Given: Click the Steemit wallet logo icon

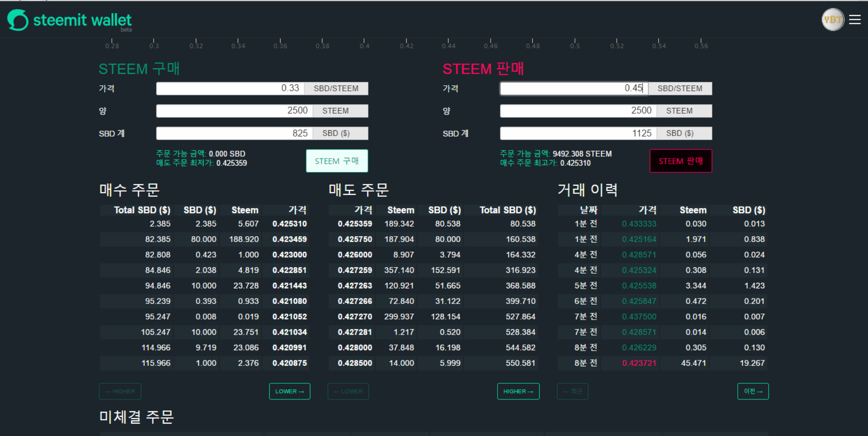Looking at the screenshot, I should [x=18, y=20].
